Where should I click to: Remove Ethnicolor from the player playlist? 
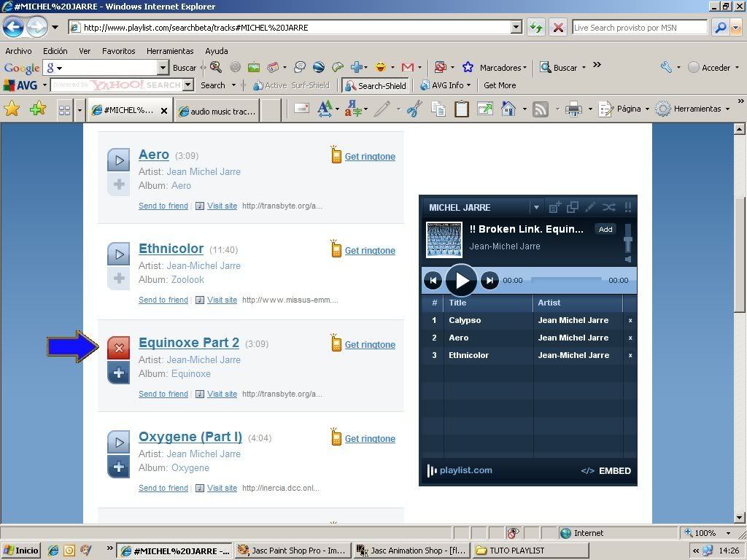coord(630,355)
